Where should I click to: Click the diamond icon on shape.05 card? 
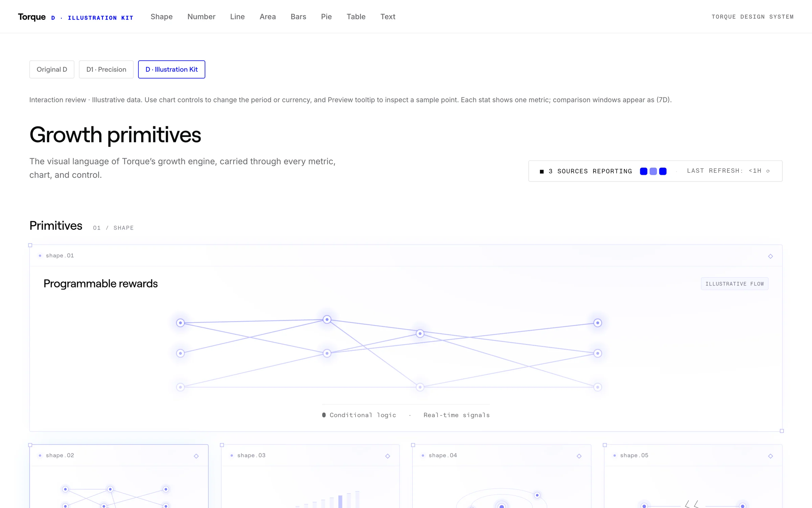[770, 456]
